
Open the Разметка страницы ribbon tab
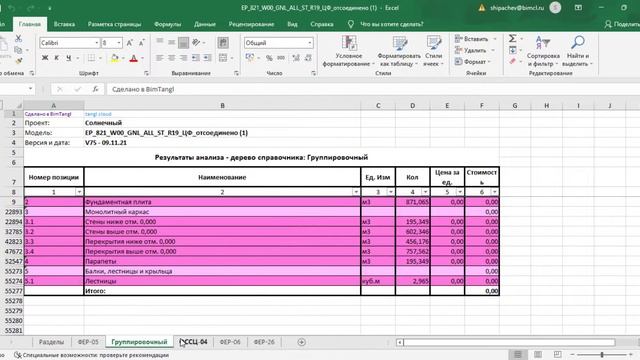click(x=114, y=24)
